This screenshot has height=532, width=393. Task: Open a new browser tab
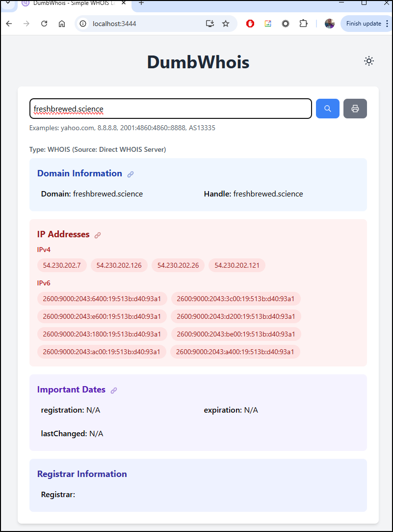tap(141, 3)
